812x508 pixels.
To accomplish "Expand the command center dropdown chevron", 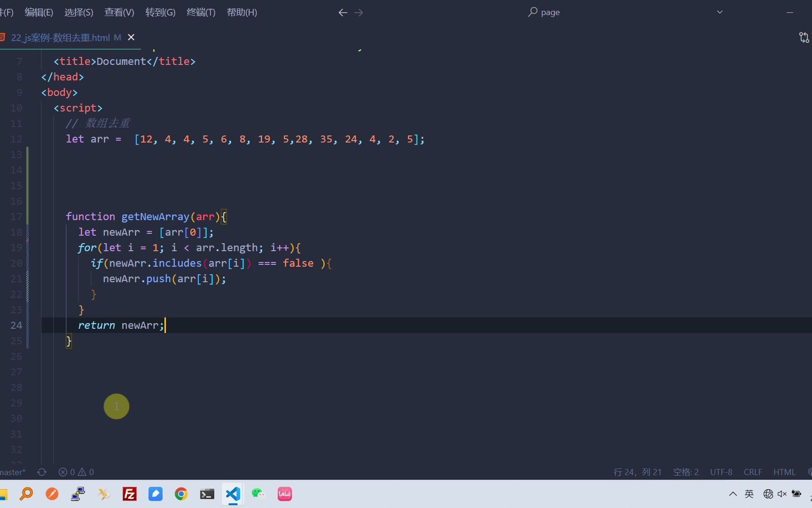I will (719, 12).
